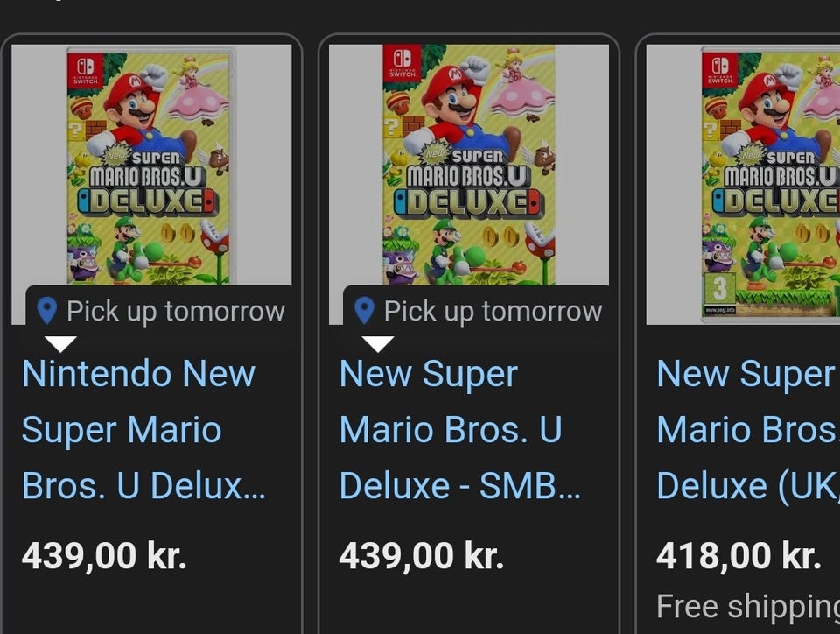Click the Nintendo Switch logo on the SMB listing cover
The width and height of the screenshot is (840, 634).
(402, 65)
